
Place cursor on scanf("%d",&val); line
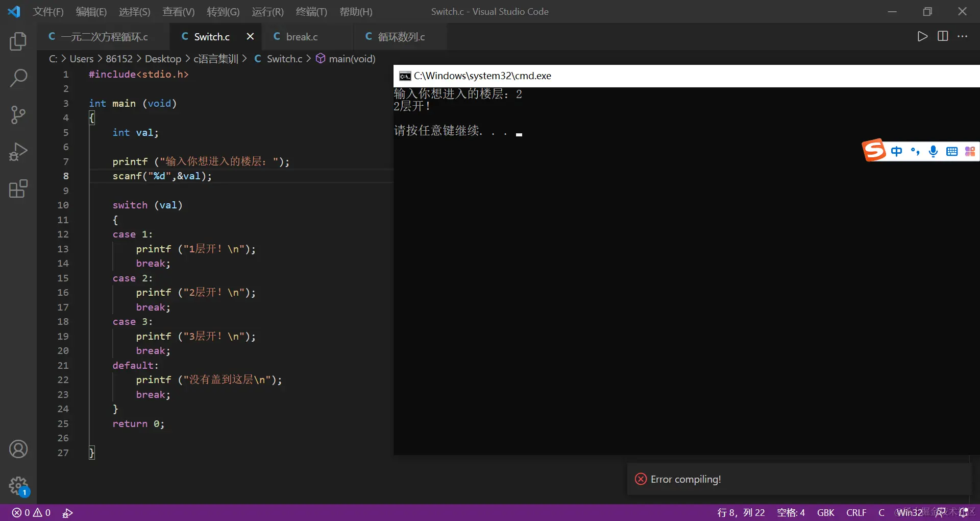tap(162, 176)
